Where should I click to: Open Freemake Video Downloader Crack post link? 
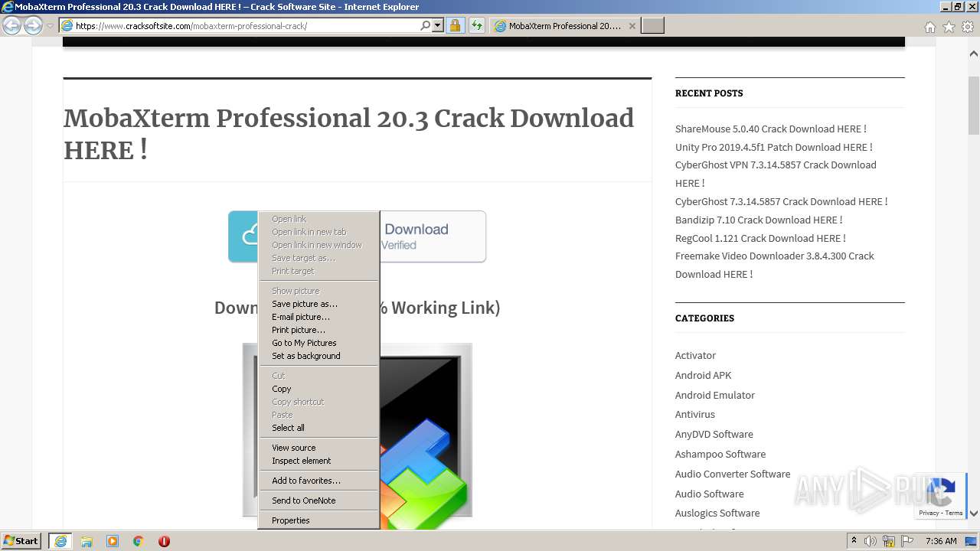click(x=775, y=265)
